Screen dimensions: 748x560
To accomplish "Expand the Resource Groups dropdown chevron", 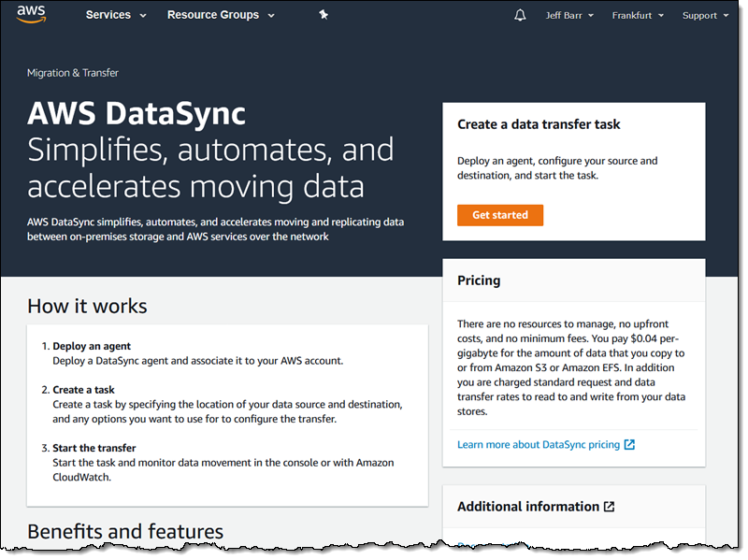I will click(x=271, y=16).
